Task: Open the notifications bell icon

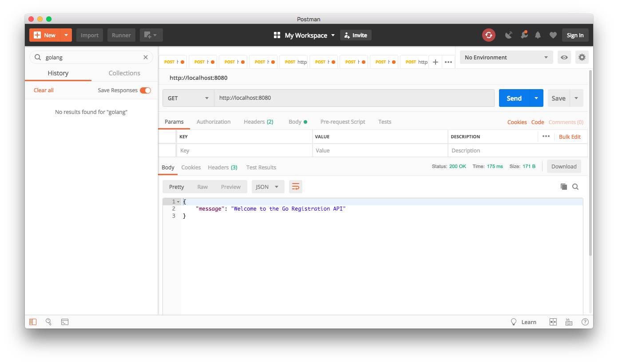Action: point(538,35)
